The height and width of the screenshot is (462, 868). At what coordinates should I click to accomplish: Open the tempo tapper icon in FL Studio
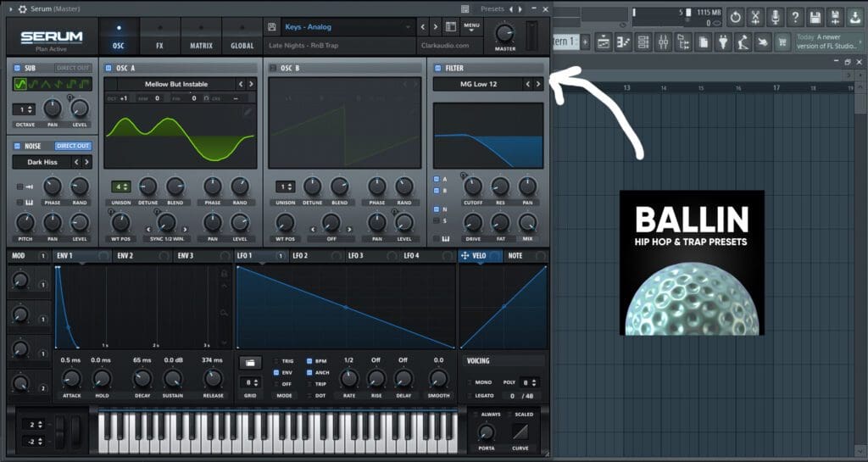[743, 42]
